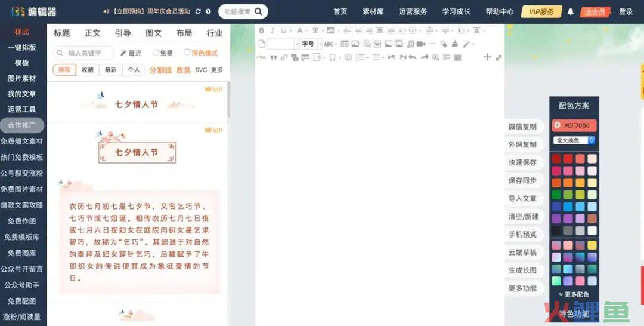Viewport: 644px width, 326px height.
Task: Open the VIP服务 button
Action: pos(541,12)
